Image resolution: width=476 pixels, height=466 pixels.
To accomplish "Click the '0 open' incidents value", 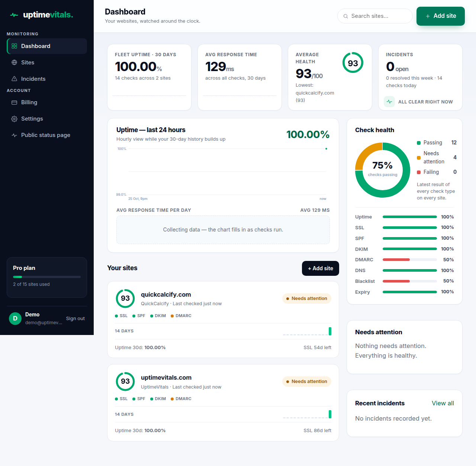I will [x=397, y=67].
